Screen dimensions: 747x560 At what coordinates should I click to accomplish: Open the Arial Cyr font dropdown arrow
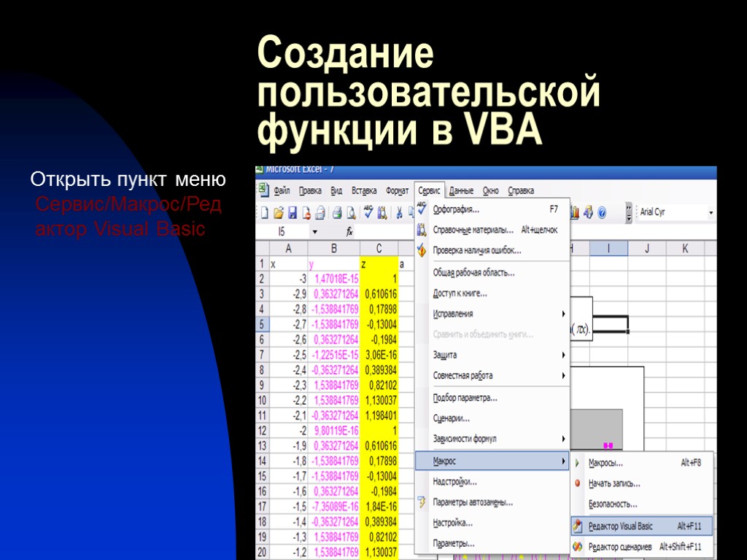click(711, 212)
